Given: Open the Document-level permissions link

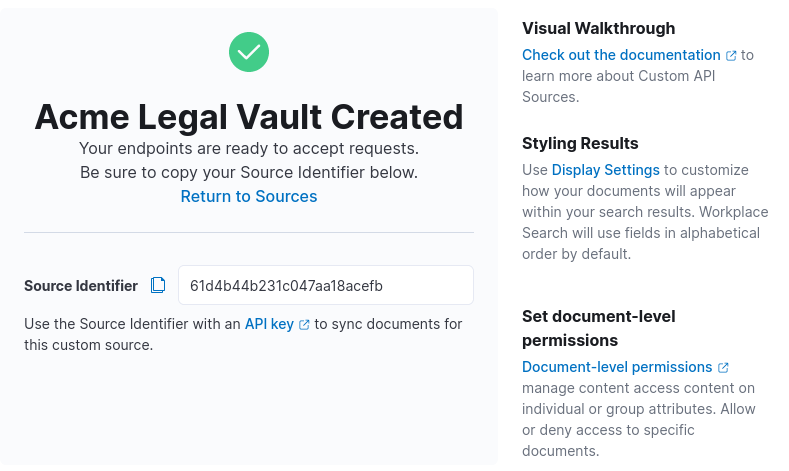Looking at the screenshot, I should coord(617,367).
